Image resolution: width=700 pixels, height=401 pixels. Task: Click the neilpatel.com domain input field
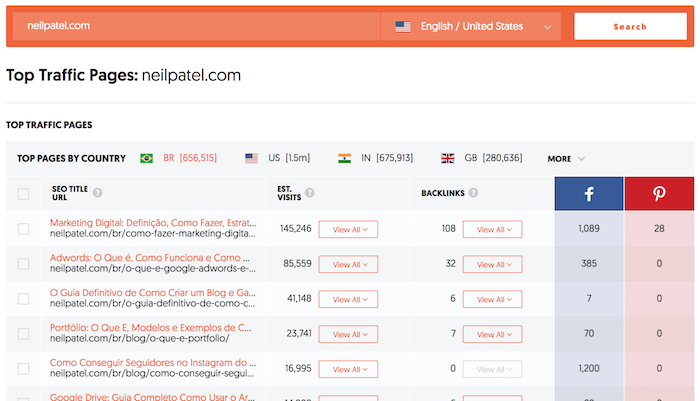point(196,26)
